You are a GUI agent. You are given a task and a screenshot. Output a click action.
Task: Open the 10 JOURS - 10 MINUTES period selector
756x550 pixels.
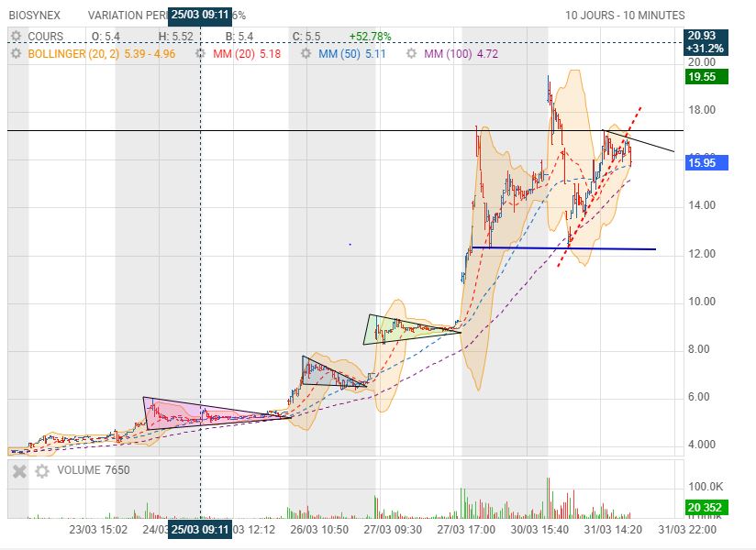(625, 16)
